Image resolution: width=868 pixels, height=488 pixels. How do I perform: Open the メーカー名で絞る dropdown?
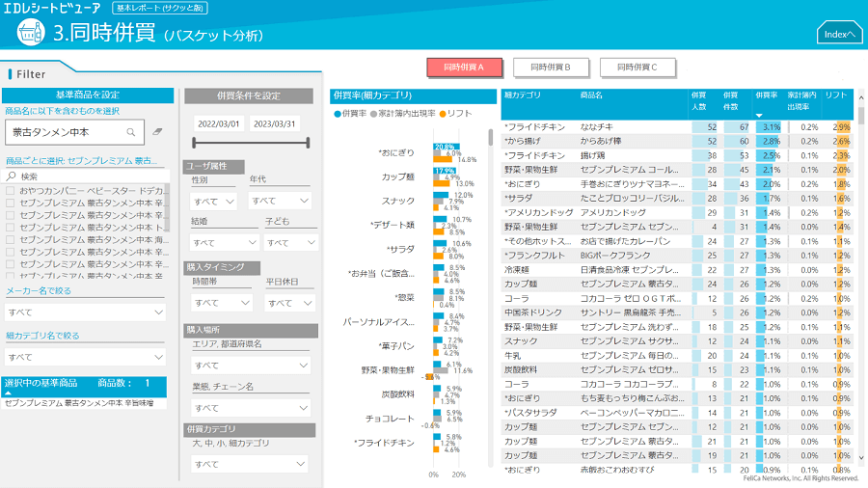point(86,312)
